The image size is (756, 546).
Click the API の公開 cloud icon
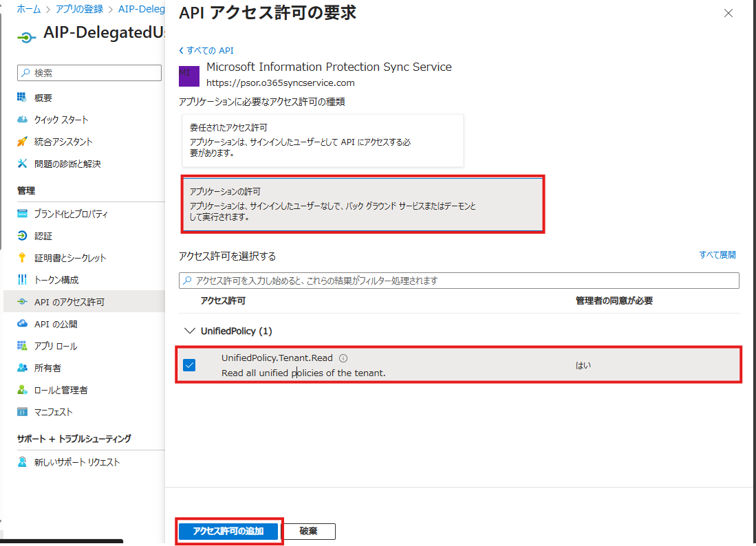coord(22,323)
